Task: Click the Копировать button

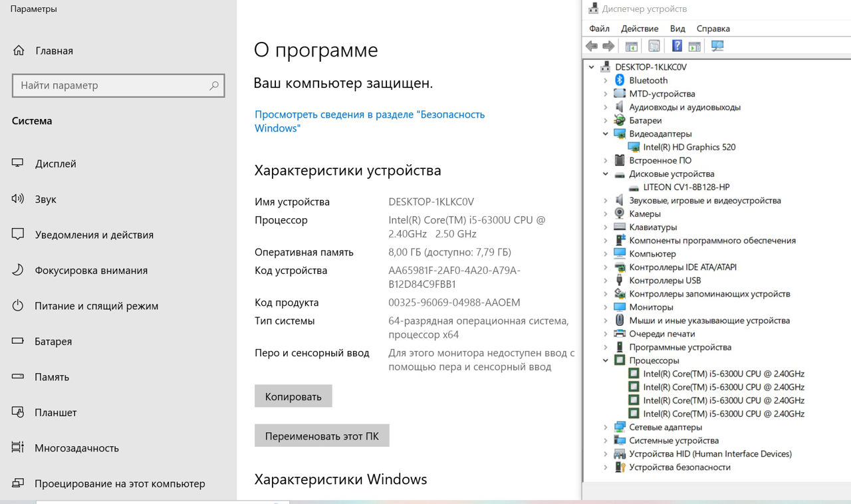Action: pos(293,396)
